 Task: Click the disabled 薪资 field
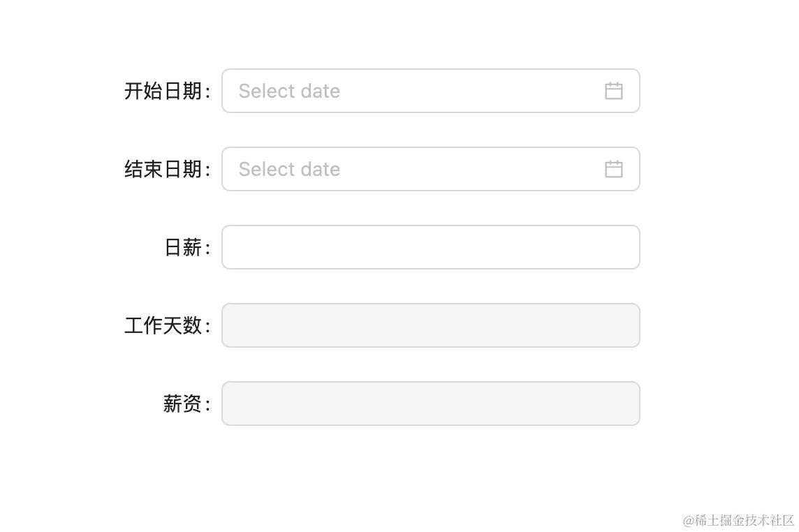[x=430, y=404]
